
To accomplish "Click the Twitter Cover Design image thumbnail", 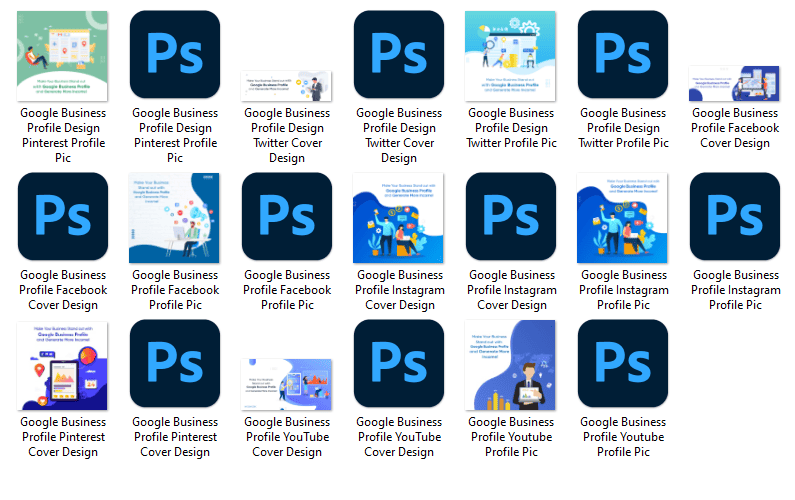I will point(286,86).
